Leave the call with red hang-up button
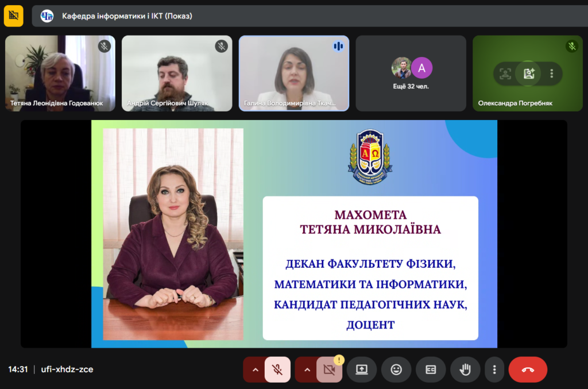Image resolution: width=588 pixels, height=389 pixels. pos(528,369)
